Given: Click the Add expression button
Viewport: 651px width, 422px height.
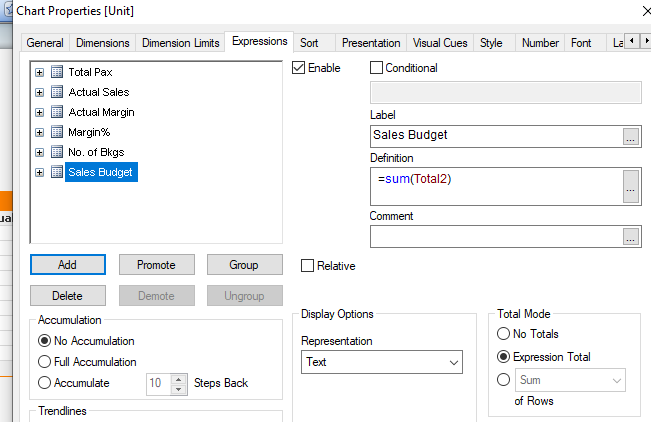Looking at the screenshot, I should coord(68,265).
